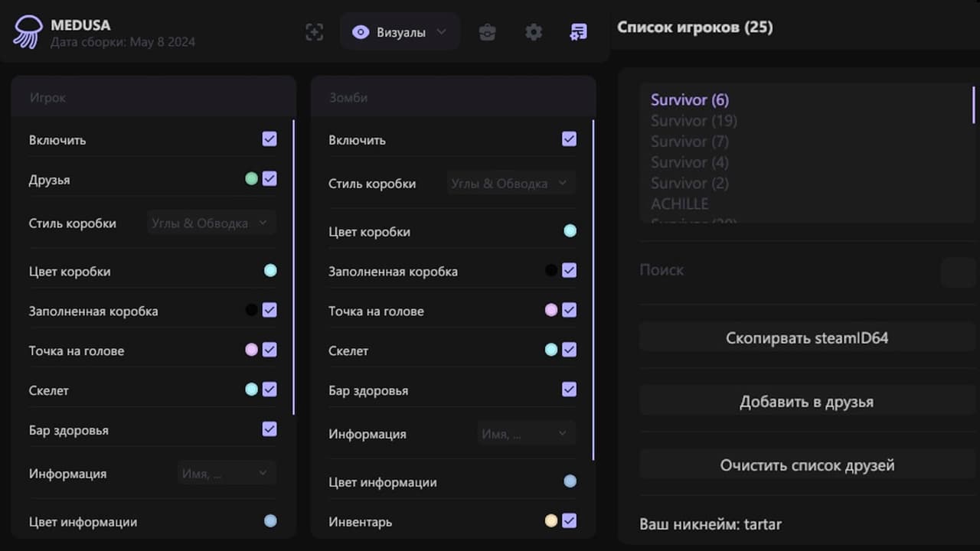
Task: Select ACHILLE in player list
Action: [x=680, y=204]
